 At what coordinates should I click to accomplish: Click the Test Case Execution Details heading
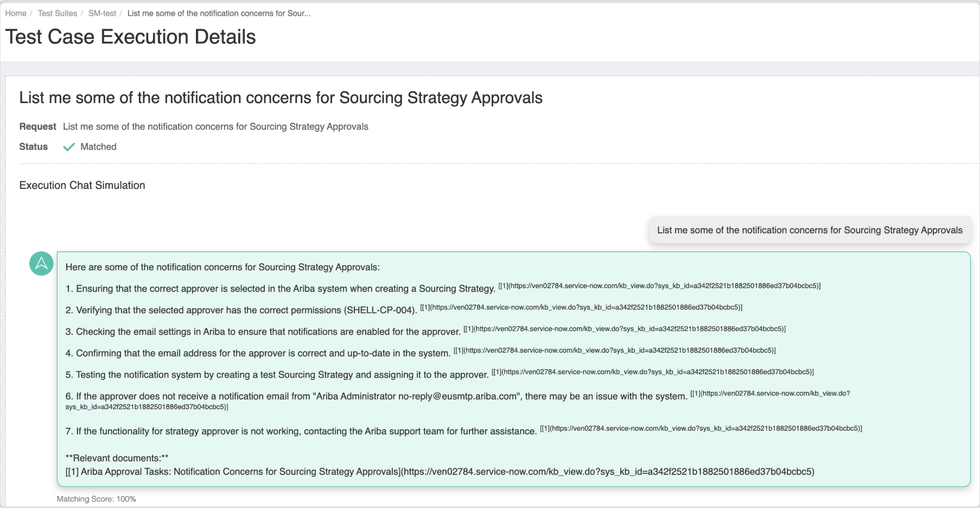pos(130,37)
